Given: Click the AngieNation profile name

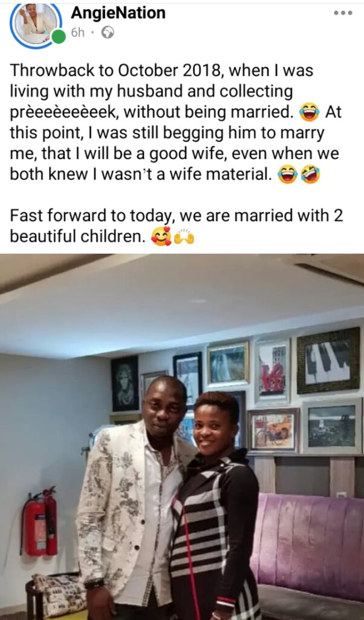Looking at the screenshot, I should coord(118,13).
